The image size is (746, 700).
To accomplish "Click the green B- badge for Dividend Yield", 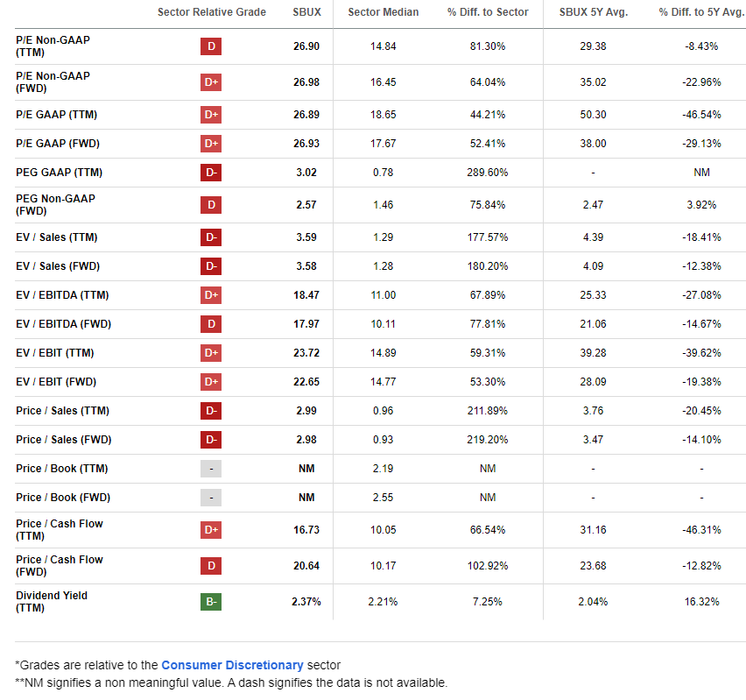I will pos(211,602).
